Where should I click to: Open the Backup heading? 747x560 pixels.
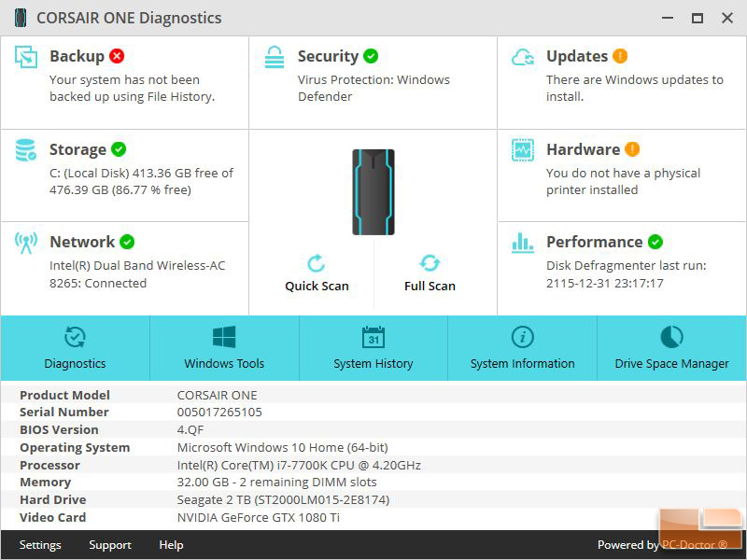coord(77,56)
